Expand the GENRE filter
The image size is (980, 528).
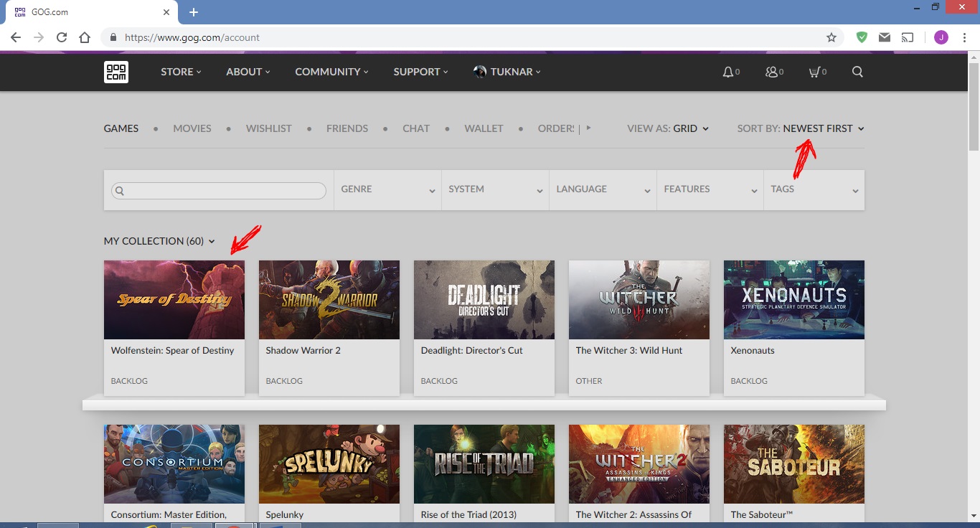point(387,189)
